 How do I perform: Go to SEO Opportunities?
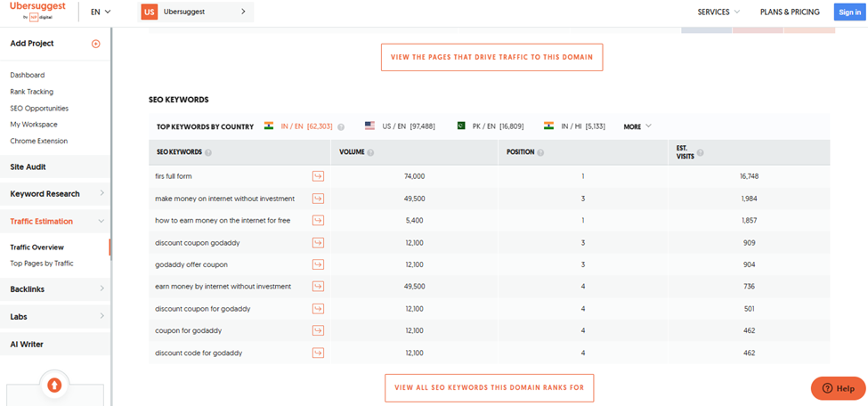[x=39, y=109]
